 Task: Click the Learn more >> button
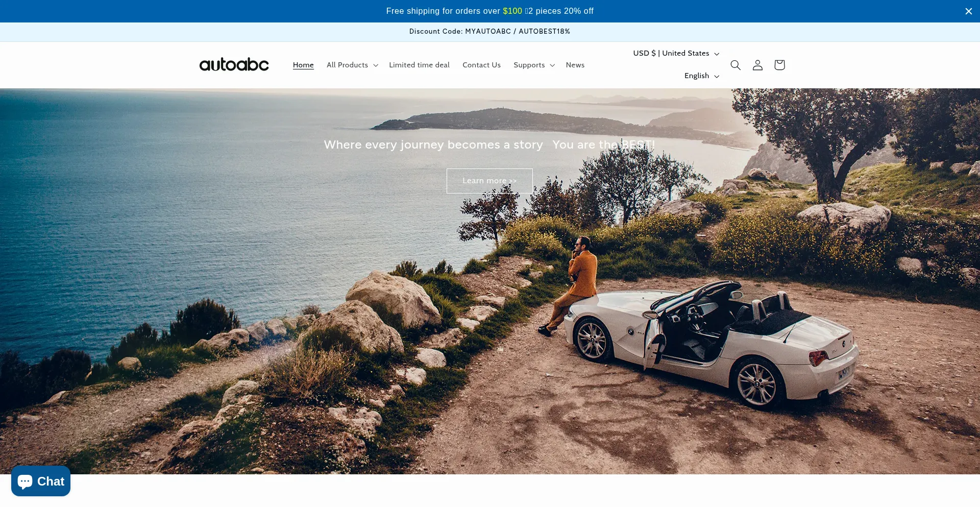[x=489, y=181]
